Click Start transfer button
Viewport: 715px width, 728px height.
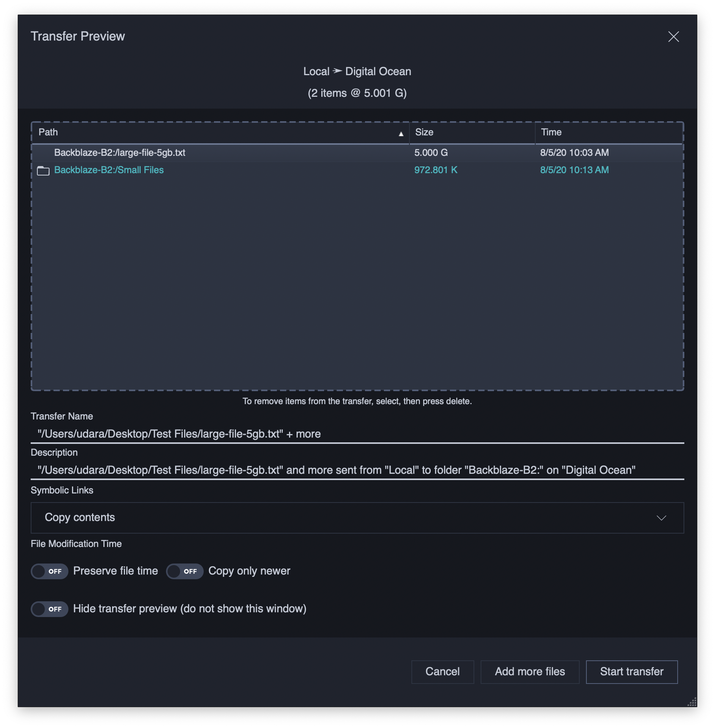click(x=632, y=672)
